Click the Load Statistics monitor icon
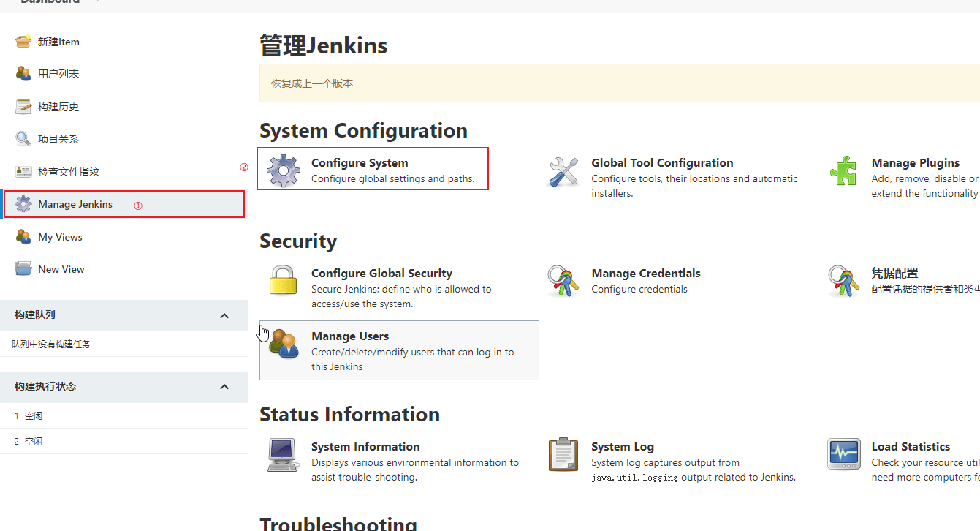This screenshot has width=980, height=531. tap(843, 454)
